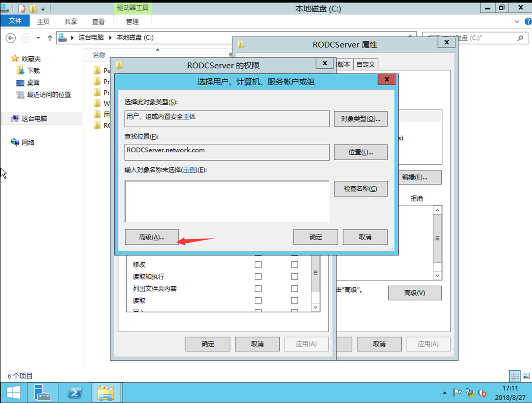Image resolution: width=532 pixels, height=403 pixels.
Task: Click scroll up arrow in properties permissions list
Action: tap(437, 211)
